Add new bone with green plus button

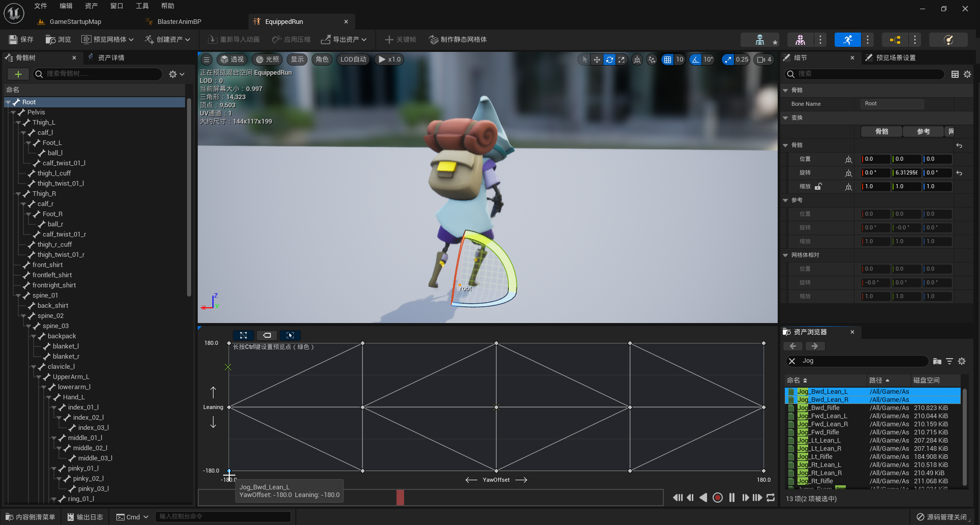[18, 74]
